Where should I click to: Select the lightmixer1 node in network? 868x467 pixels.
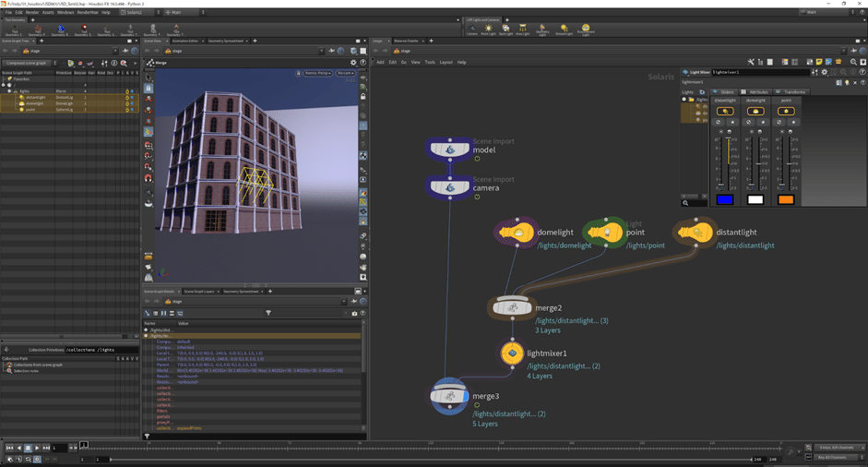(x=512, y=353)
